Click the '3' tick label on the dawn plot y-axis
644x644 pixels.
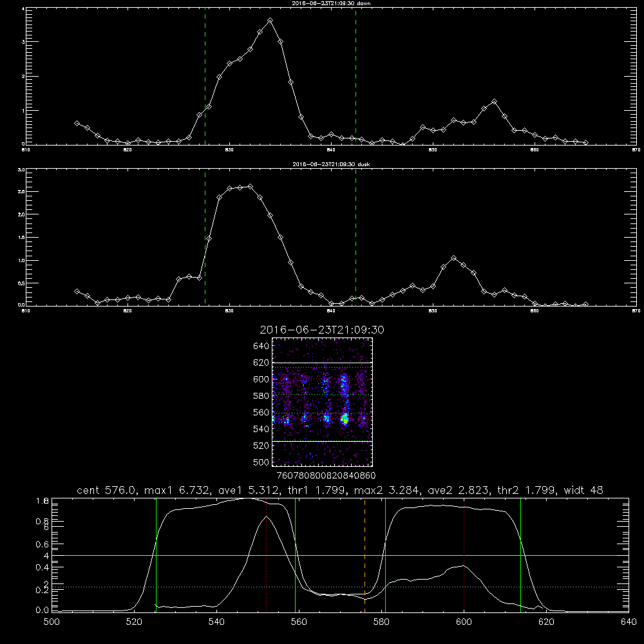click(x=23, y=42)
